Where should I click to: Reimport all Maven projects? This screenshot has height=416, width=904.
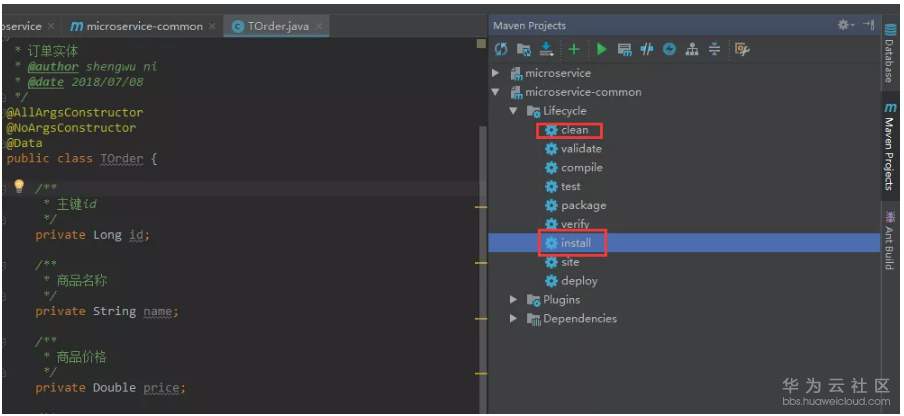tap(501, 50)
